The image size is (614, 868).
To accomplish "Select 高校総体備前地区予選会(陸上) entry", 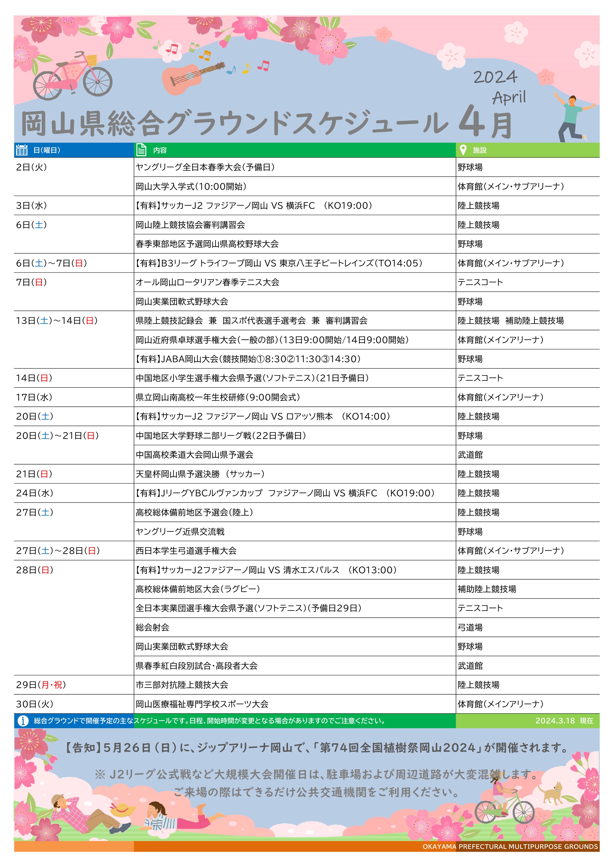I will (194, 512).
